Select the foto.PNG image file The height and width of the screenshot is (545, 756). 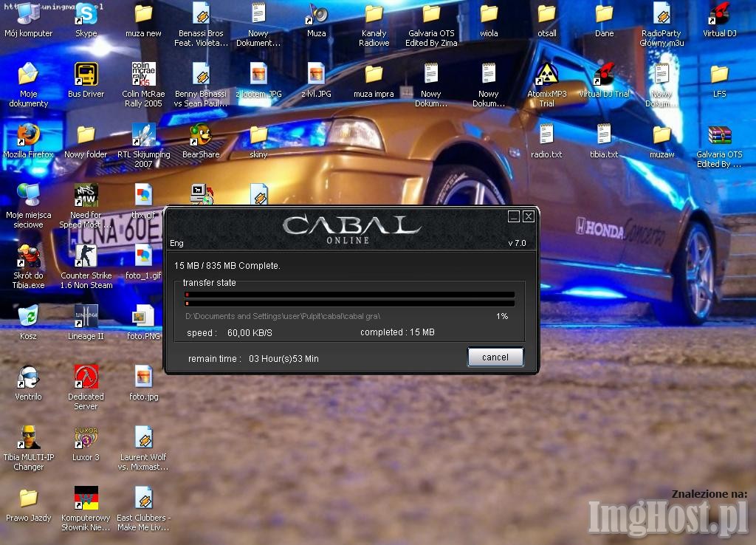click(x=143, y=316)
